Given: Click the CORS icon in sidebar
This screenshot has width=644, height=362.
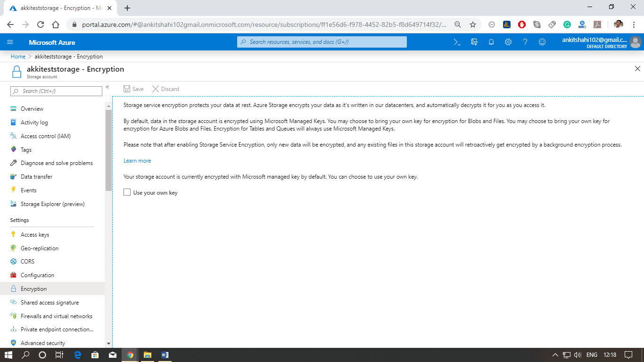Looking at the screenshot, I should click(x=14, y=262).
